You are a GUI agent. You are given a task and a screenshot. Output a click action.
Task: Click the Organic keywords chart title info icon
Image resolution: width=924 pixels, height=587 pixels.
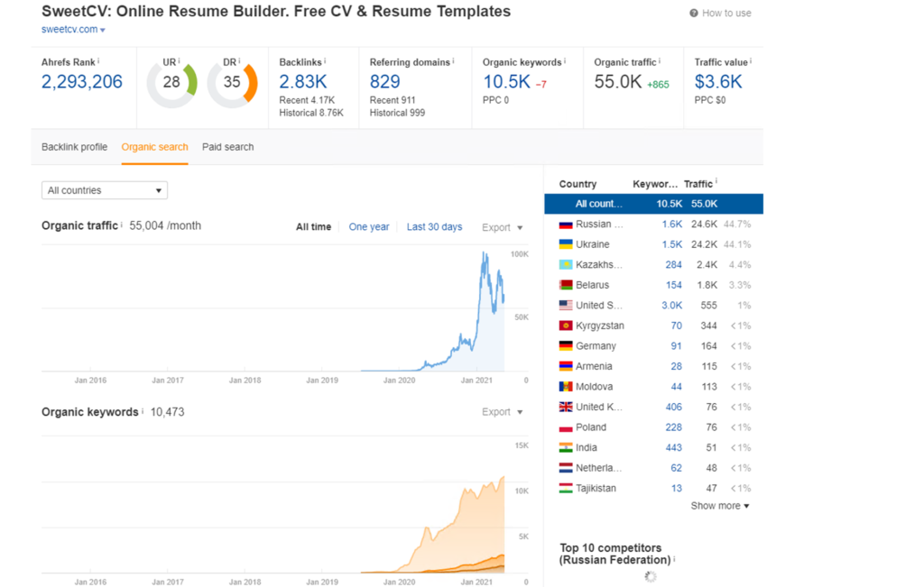pyautogui.click(x=143, y=411)
